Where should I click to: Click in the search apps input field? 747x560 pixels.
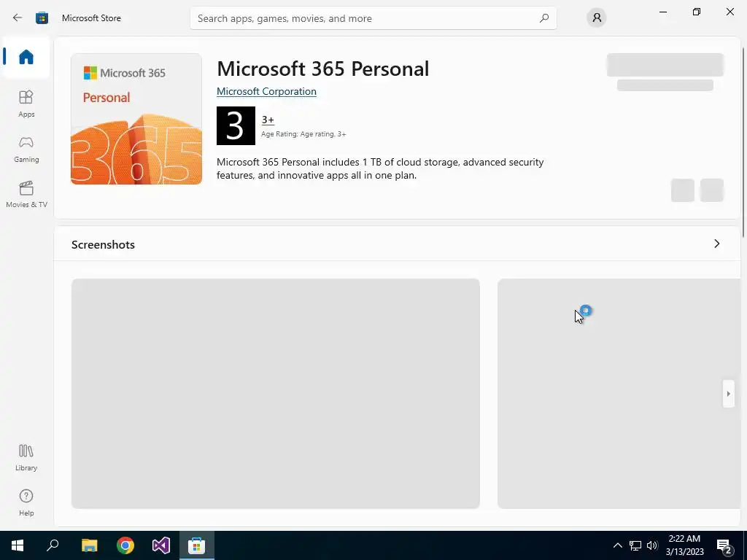[x=373, y=18]
